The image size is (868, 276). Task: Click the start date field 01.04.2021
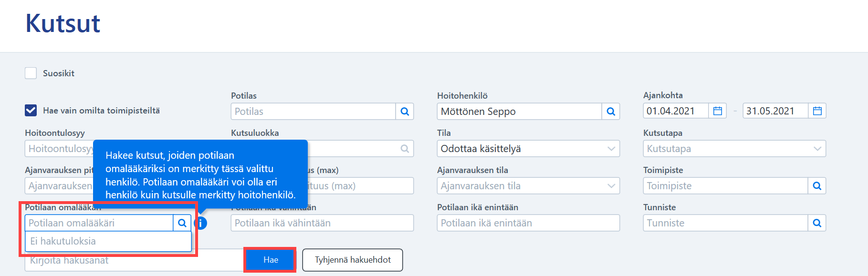point(676,111)
